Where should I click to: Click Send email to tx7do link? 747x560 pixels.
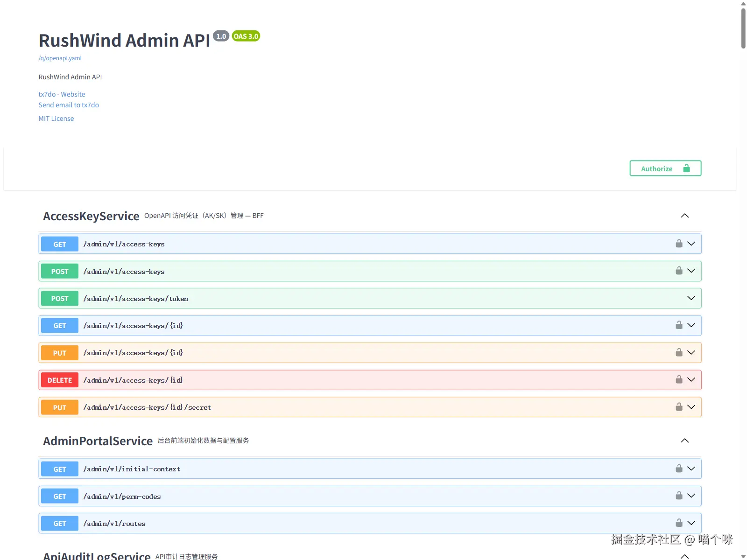[69, 105]
